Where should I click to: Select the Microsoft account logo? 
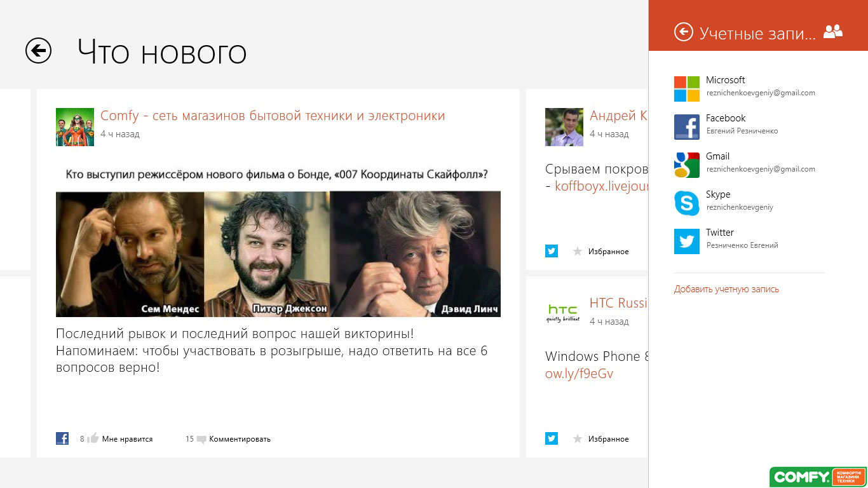(x=687, y=89)
